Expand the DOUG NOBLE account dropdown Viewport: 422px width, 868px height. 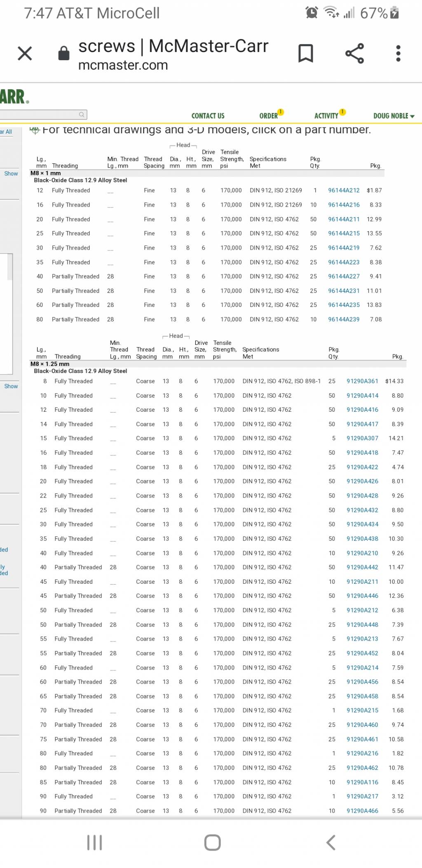tap(394, 116)
